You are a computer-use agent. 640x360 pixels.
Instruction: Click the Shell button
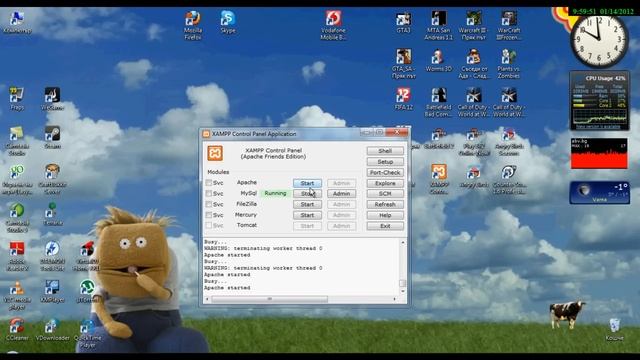point(385,151)
